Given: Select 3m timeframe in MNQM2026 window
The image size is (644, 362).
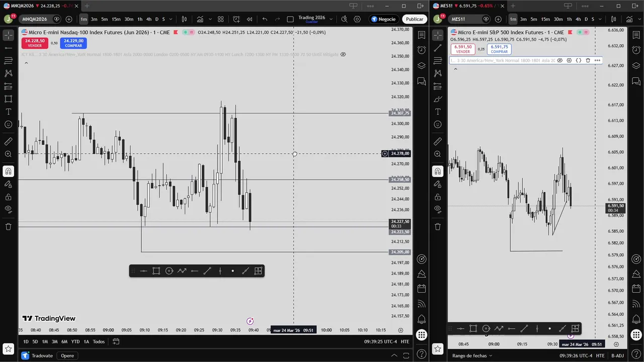Looking at the screenshot, I should [x=94, y=19].
